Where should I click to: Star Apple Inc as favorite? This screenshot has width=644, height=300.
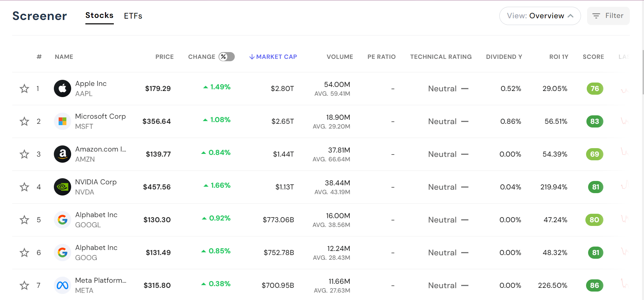click(24, 89)
